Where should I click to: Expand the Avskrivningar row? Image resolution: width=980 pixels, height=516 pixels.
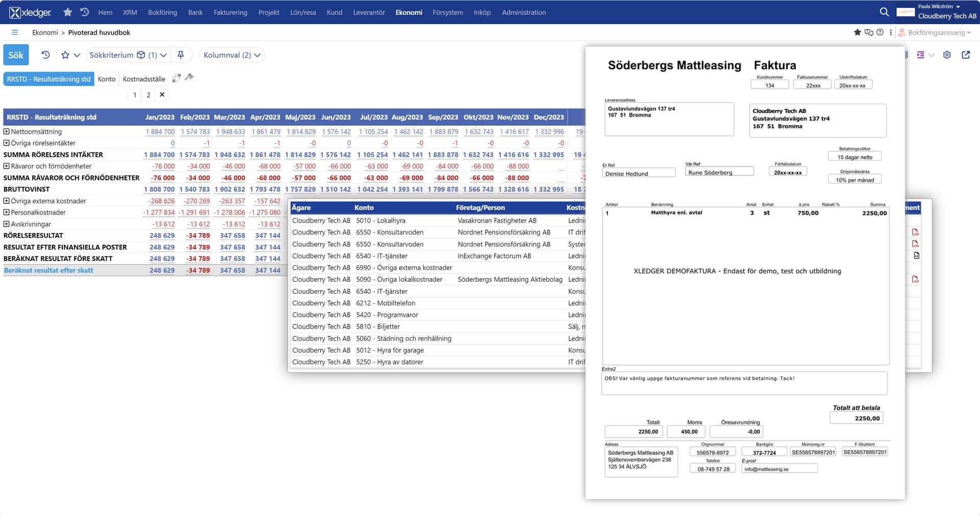point(7,224)
